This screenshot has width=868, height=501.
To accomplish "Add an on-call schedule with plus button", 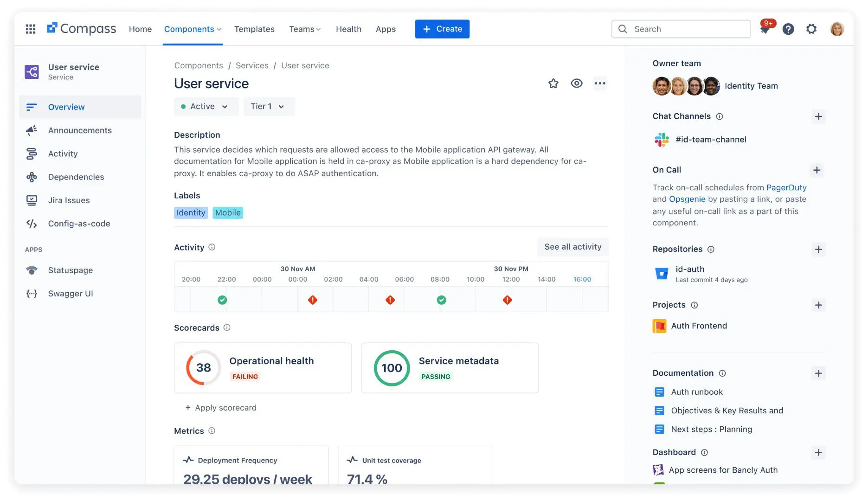I will [817, 170].
